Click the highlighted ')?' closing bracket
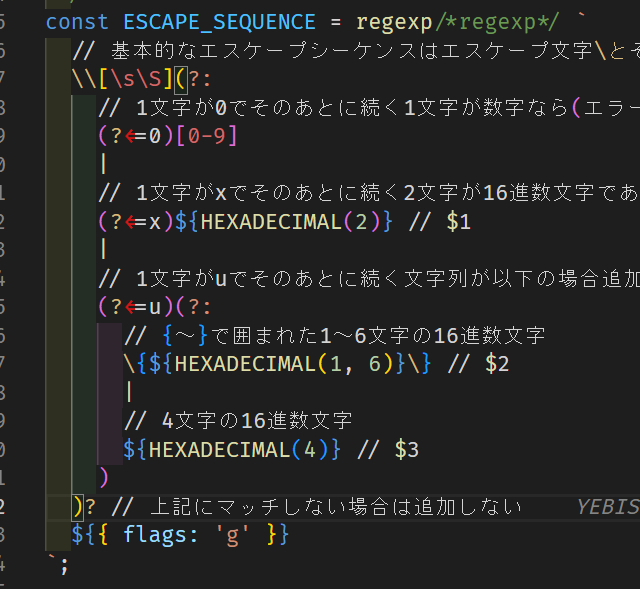This screenshot has width=640, height=589. point(84,507)
